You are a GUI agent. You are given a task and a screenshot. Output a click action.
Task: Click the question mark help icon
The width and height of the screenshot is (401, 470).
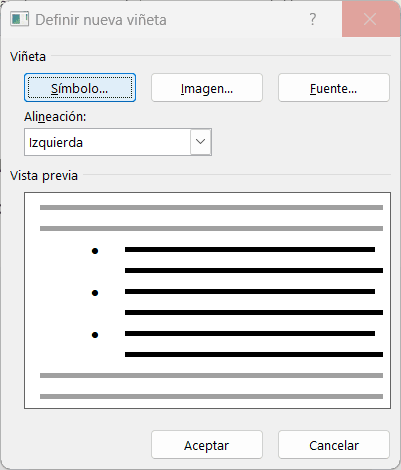(313, 19)
